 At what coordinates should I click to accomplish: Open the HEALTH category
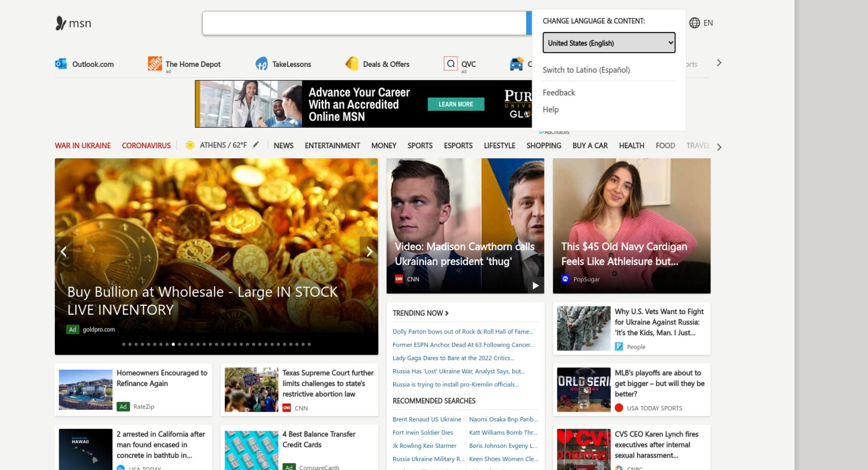[x=632, y=146]
